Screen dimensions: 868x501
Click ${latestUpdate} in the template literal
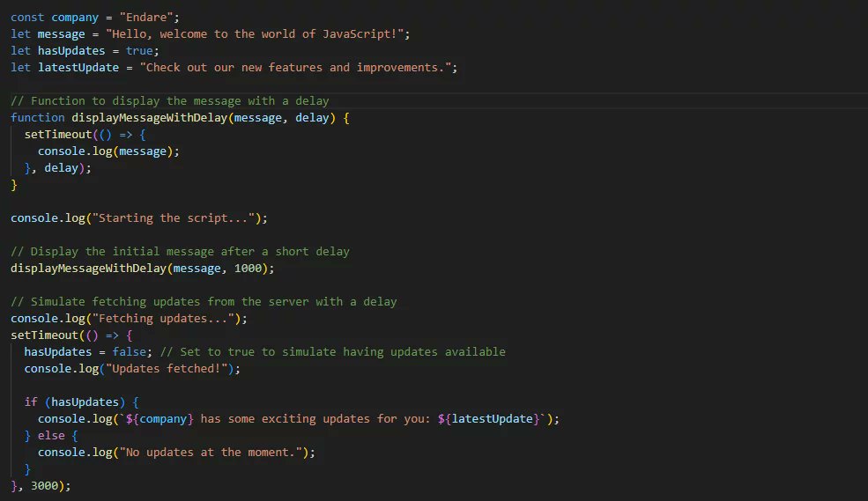489,418
